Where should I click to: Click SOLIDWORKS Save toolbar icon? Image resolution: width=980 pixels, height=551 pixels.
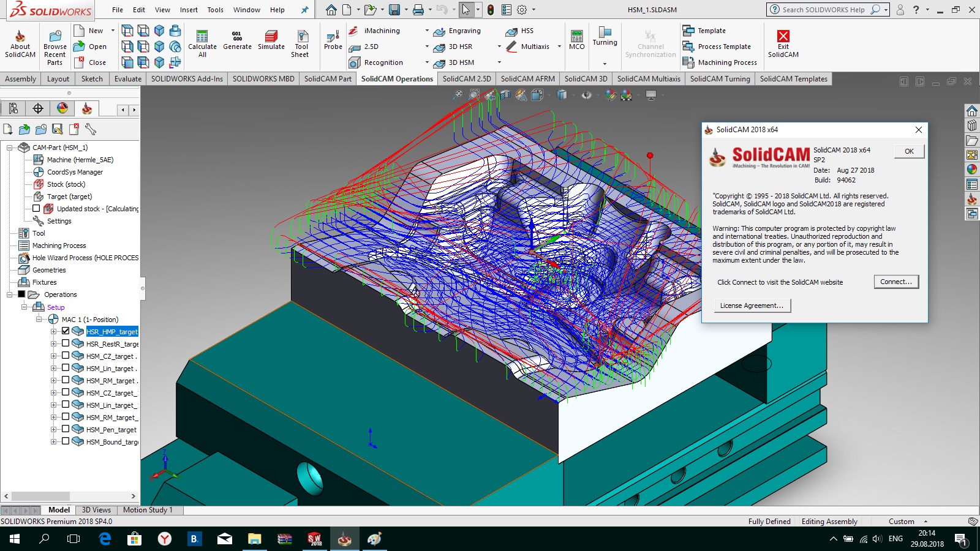click(394, 10)
